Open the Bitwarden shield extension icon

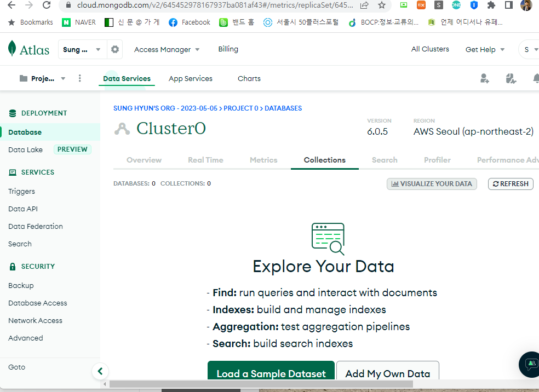tap(474, 5)
